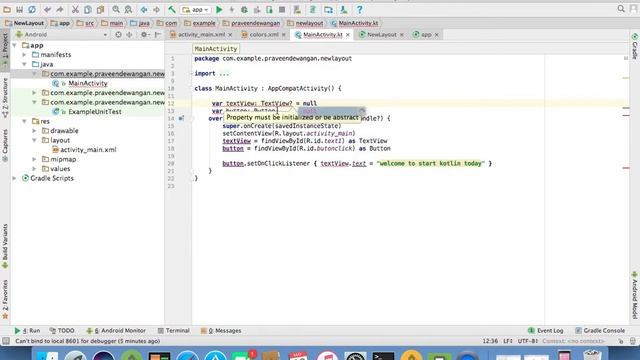Select ExampleUnitTest in the project tree
This screenshot has height=360, width=640.
click(95, 111)
